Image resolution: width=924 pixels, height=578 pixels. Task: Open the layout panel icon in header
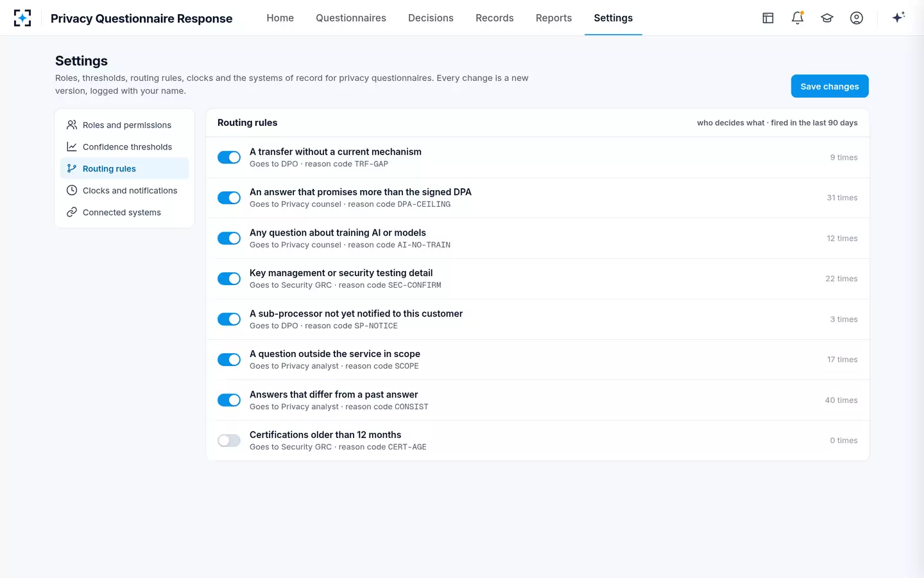(x=768, y=18)
